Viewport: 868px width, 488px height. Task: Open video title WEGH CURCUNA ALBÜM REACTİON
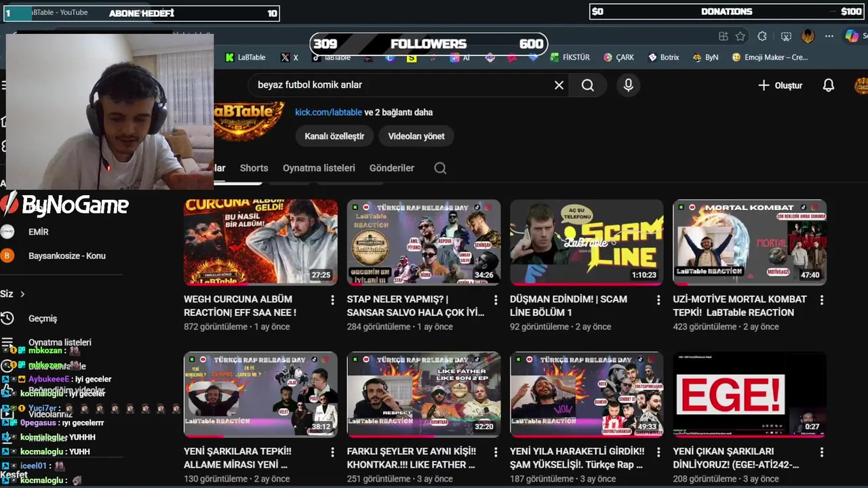click(x=240, y=306)
